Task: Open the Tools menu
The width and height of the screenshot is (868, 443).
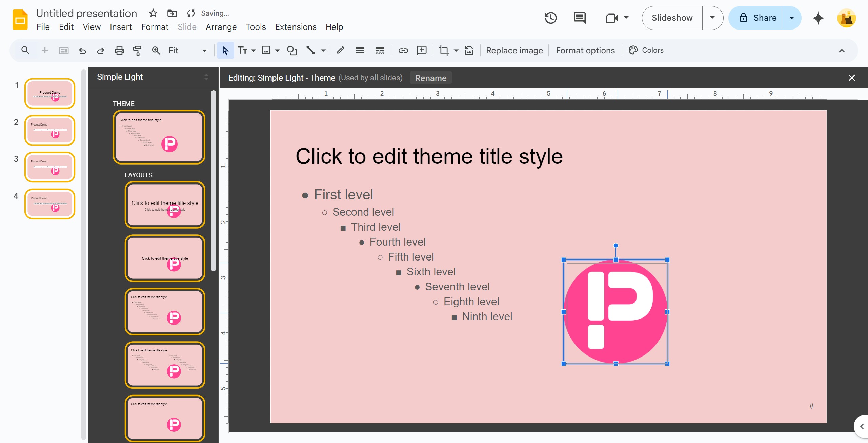Action: point(256,27)
